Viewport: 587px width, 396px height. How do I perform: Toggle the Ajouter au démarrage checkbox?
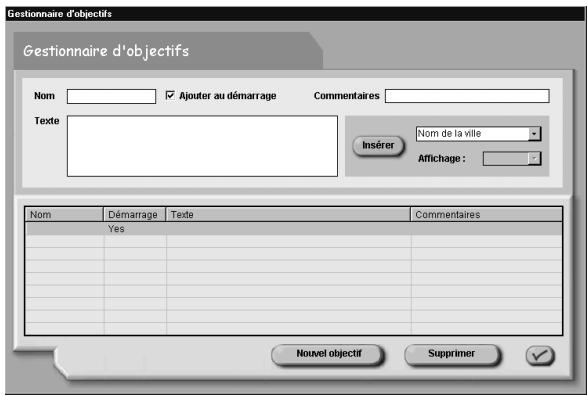(x=170, y=95)
